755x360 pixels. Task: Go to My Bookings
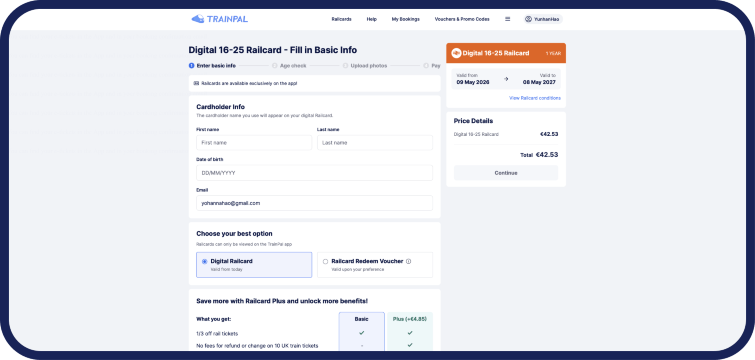click(x=405, y=19)
